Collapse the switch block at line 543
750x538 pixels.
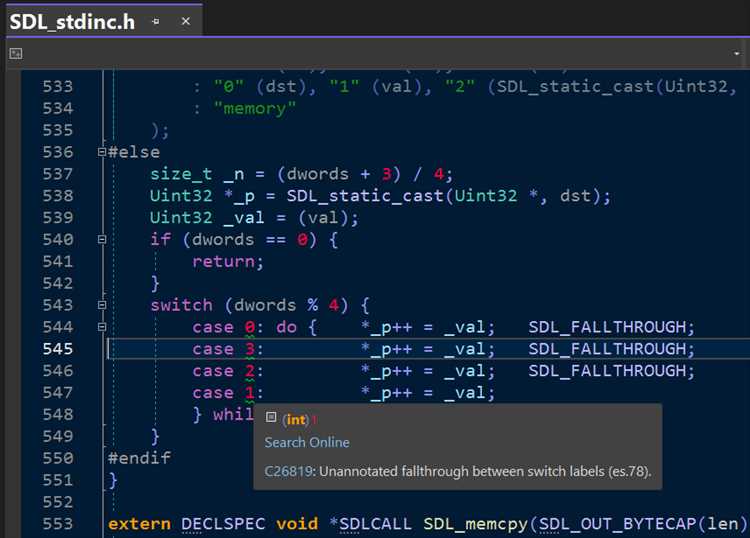click(101, 305)
